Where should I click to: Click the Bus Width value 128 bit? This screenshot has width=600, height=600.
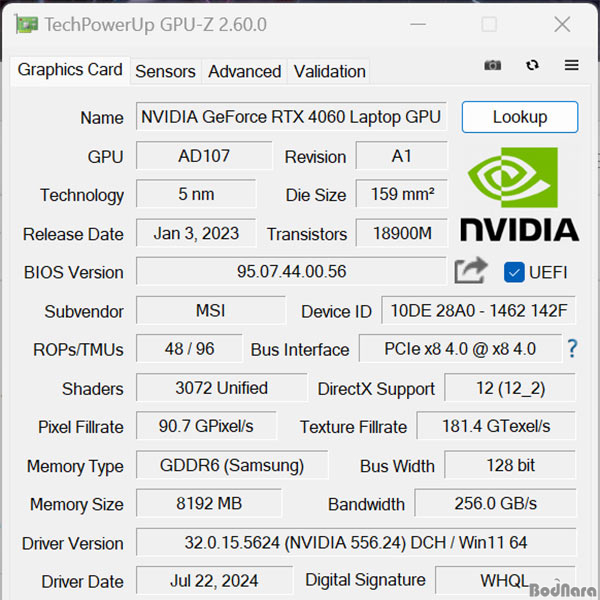(510, 465)
